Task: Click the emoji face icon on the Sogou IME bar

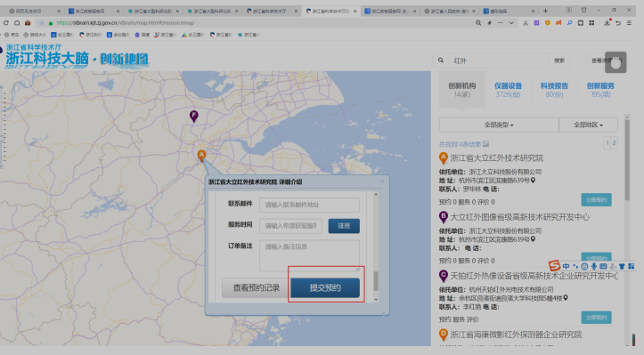Action: [x=584, y=266]
